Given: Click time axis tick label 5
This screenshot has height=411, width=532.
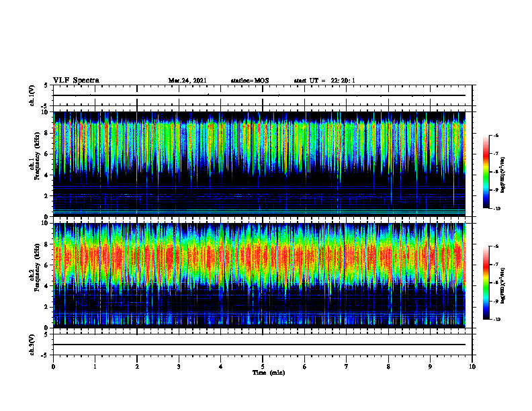Looking at the screenshot, I should [263, 367].
